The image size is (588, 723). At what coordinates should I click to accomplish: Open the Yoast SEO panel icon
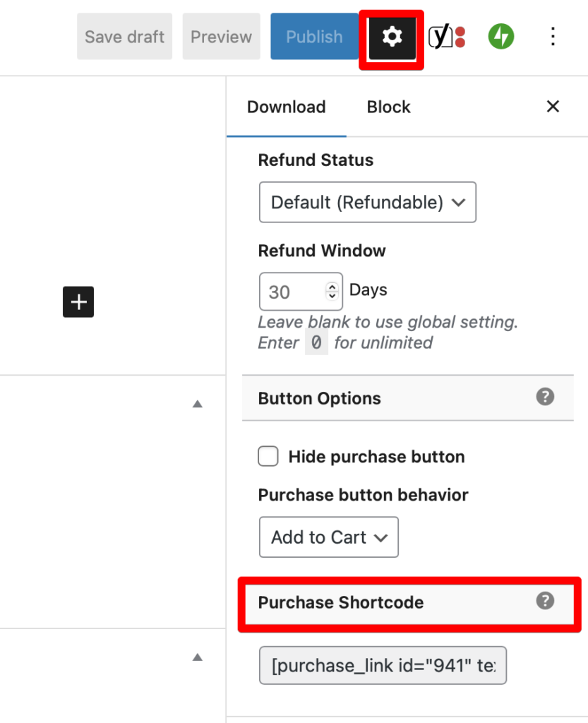(x=447, y=37)
